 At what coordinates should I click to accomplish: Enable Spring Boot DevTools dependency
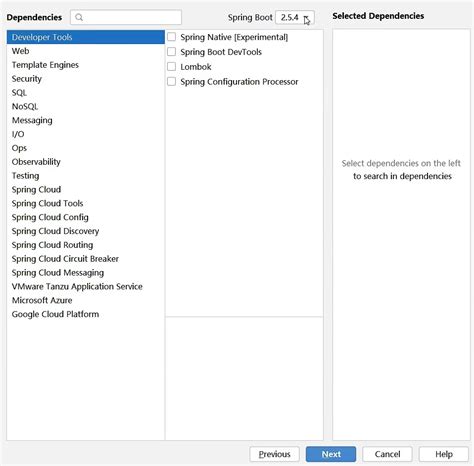[x=171, y=52]
